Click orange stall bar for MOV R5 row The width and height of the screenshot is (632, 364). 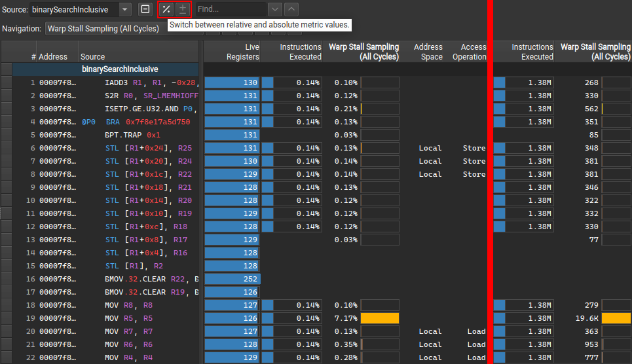[380, 318]
